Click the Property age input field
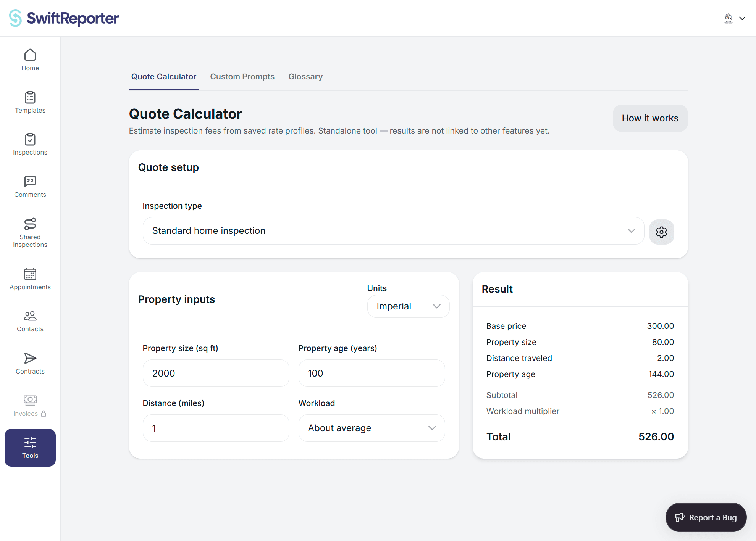The image size is (756, 541). tap(372, 373)
